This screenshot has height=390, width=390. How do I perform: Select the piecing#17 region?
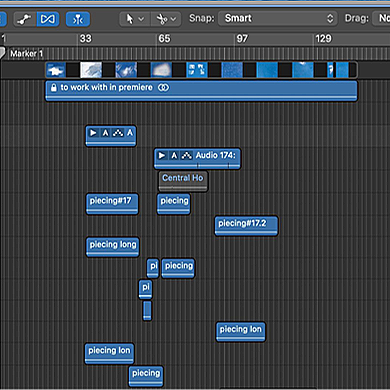112,204
